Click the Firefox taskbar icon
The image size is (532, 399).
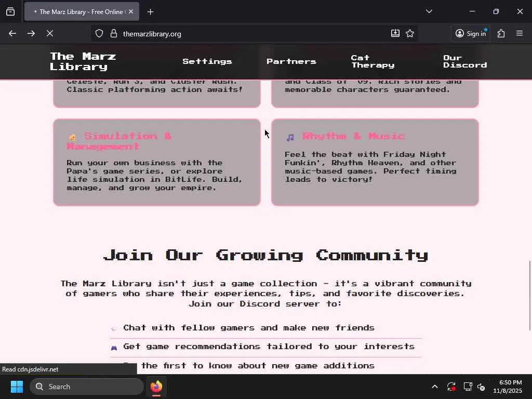click(x=156, y=387)
